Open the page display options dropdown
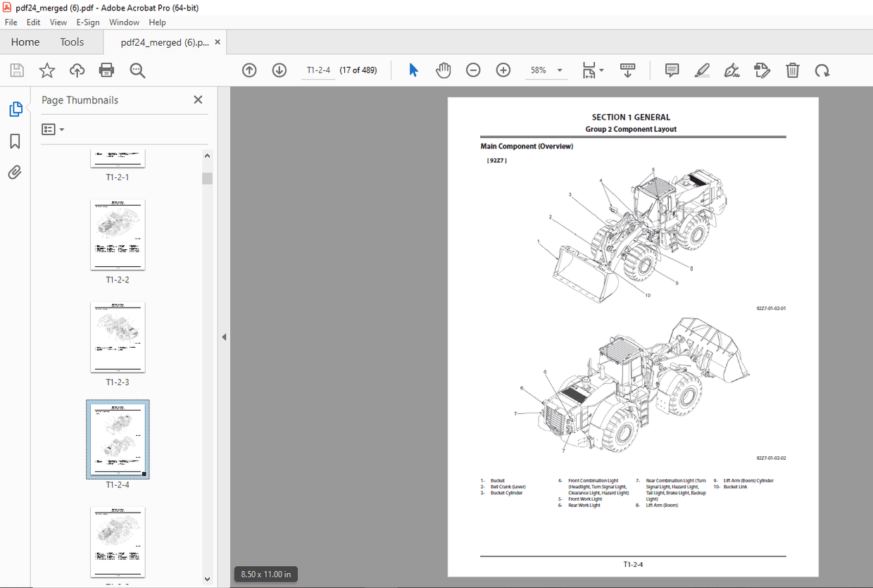The height and width of the screenshot is (588, 873). click(602, 70)
